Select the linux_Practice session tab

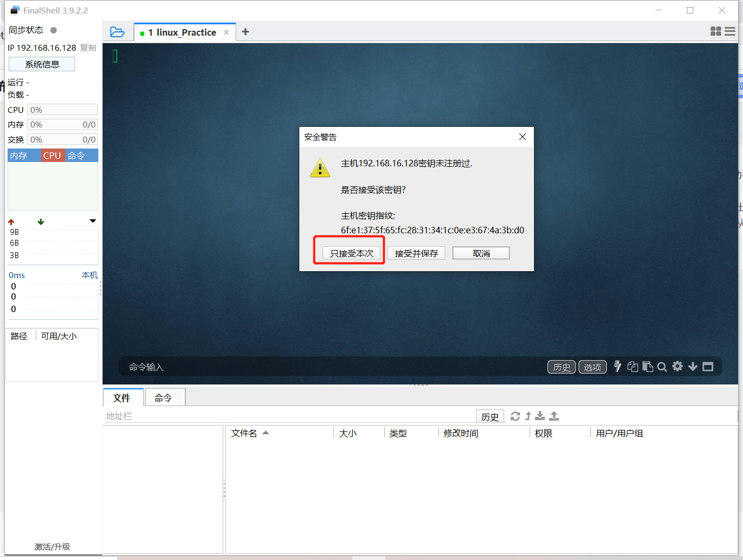(x=181, y=32)
